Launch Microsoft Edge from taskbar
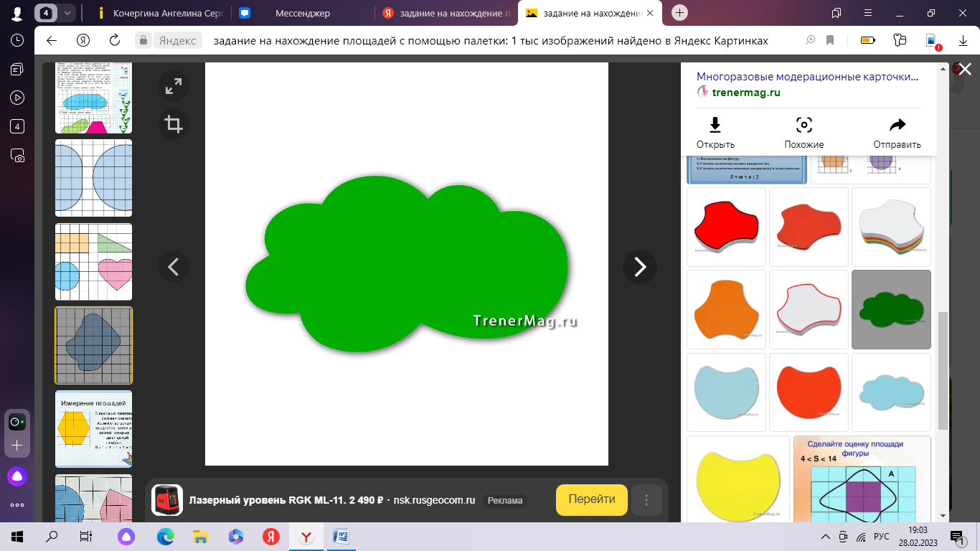980x551 pixels. click(166, 536)
